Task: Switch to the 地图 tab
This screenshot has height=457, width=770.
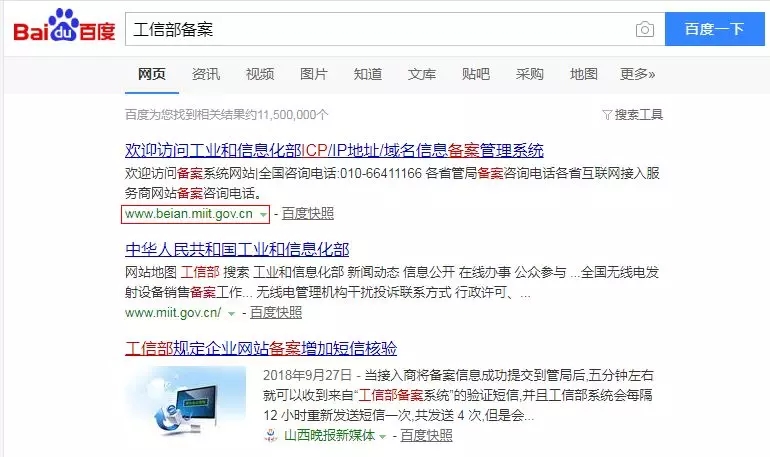Action: 583,74
